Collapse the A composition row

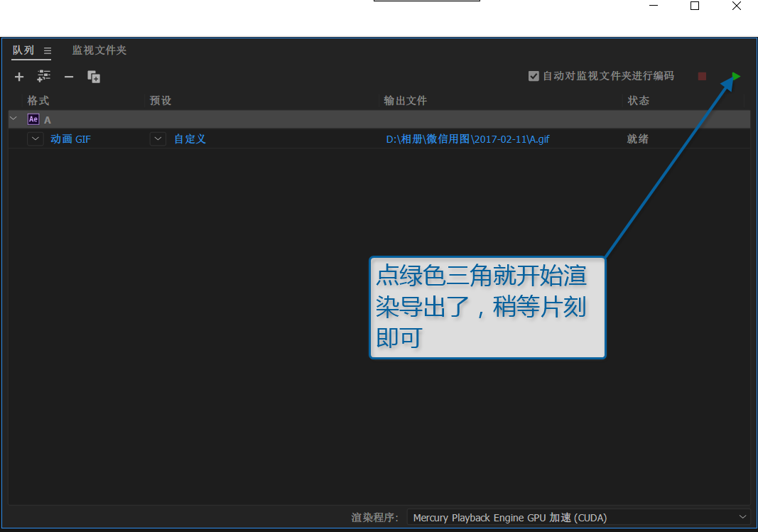click(x=13, y=119)
